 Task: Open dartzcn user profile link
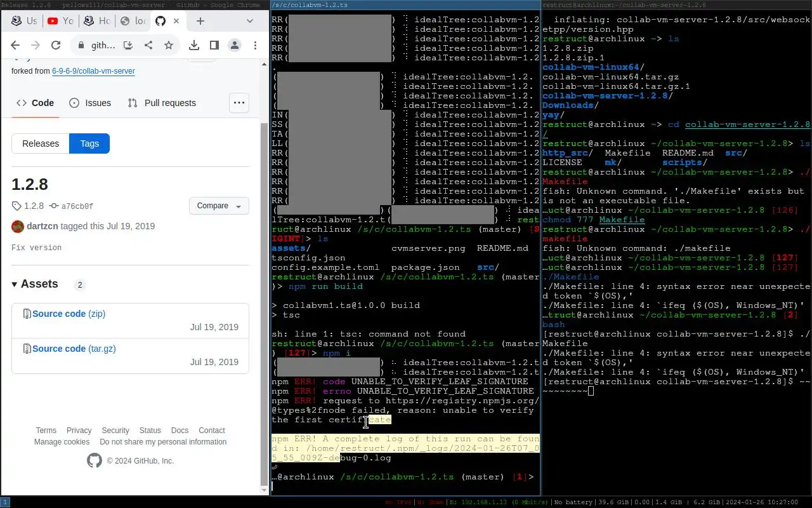click(x=44, y=226)
